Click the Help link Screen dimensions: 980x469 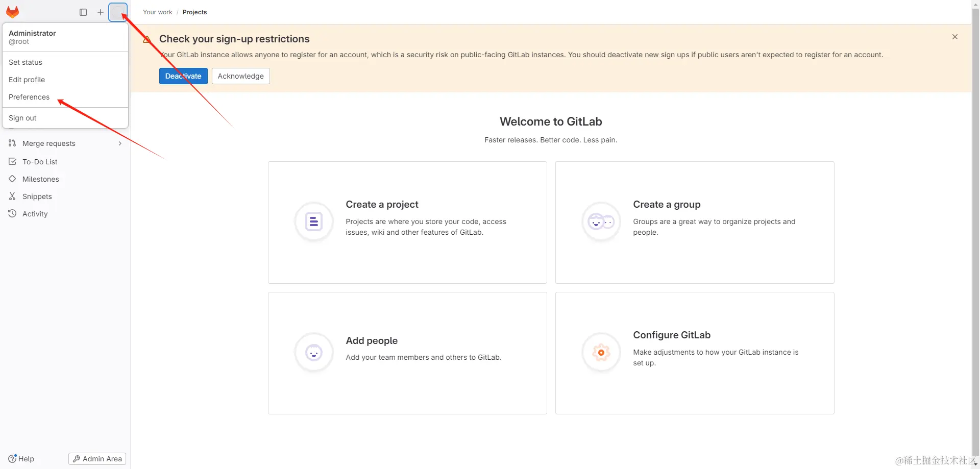[x=21, y=459]
